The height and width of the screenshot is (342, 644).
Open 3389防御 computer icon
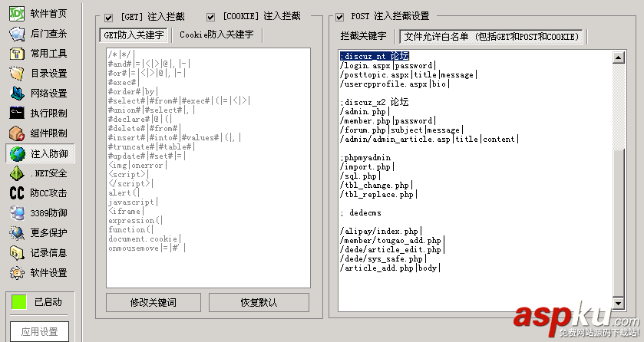pyautogui.click(x=17, y=213)
